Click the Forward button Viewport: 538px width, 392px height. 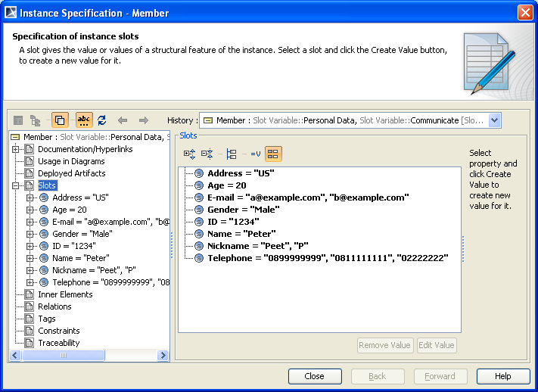(440, 377)
